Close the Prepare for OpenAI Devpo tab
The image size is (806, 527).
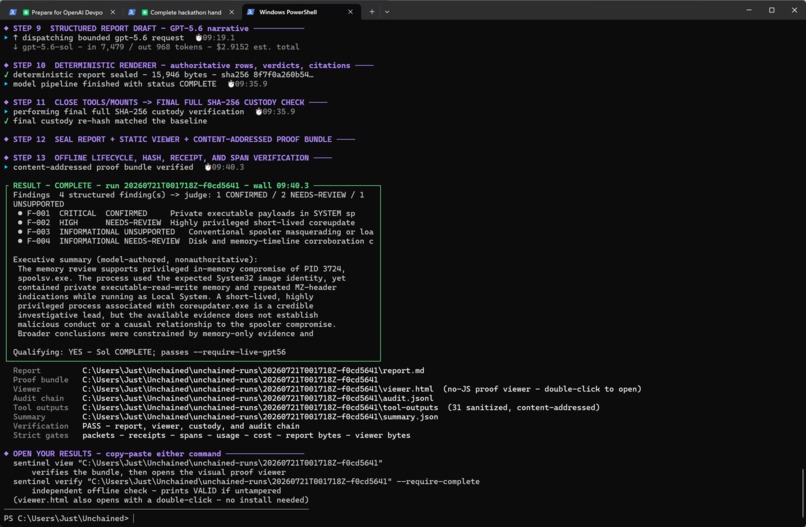113,12
